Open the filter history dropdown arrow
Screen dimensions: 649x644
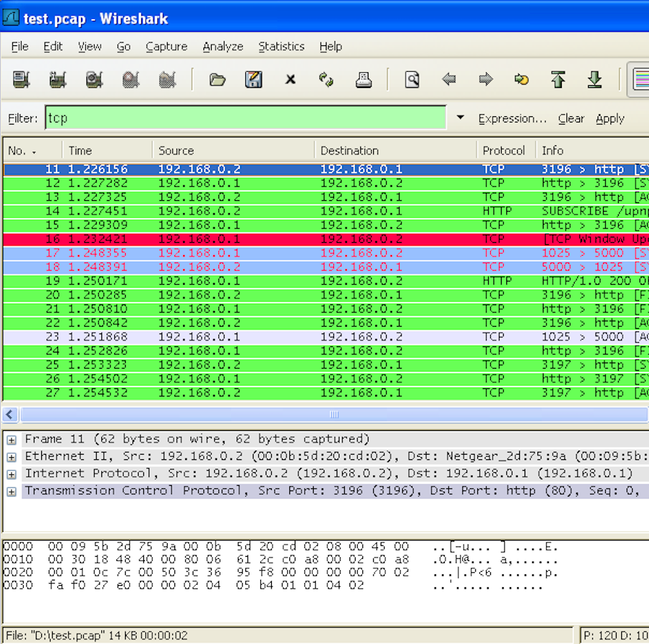click(460, 118)
